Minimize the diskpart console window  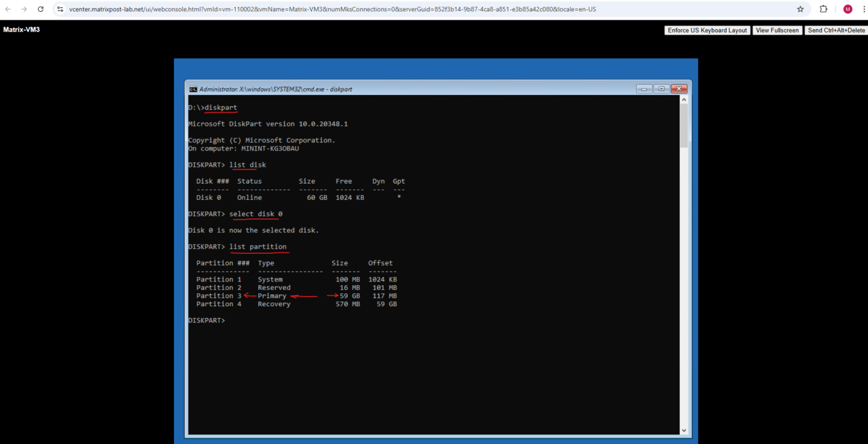click(644, 89)
